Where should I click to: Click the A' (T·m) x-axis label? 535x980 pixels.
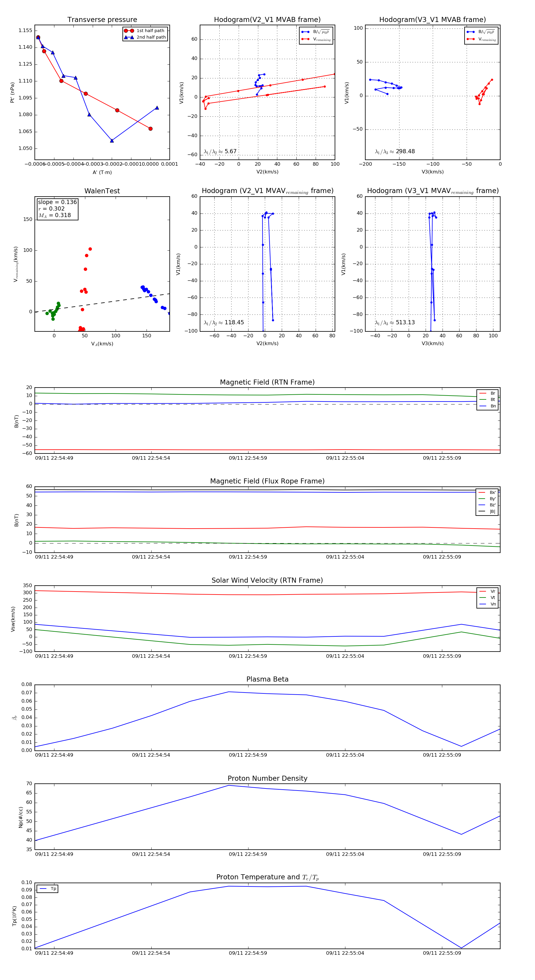point(102,172)
